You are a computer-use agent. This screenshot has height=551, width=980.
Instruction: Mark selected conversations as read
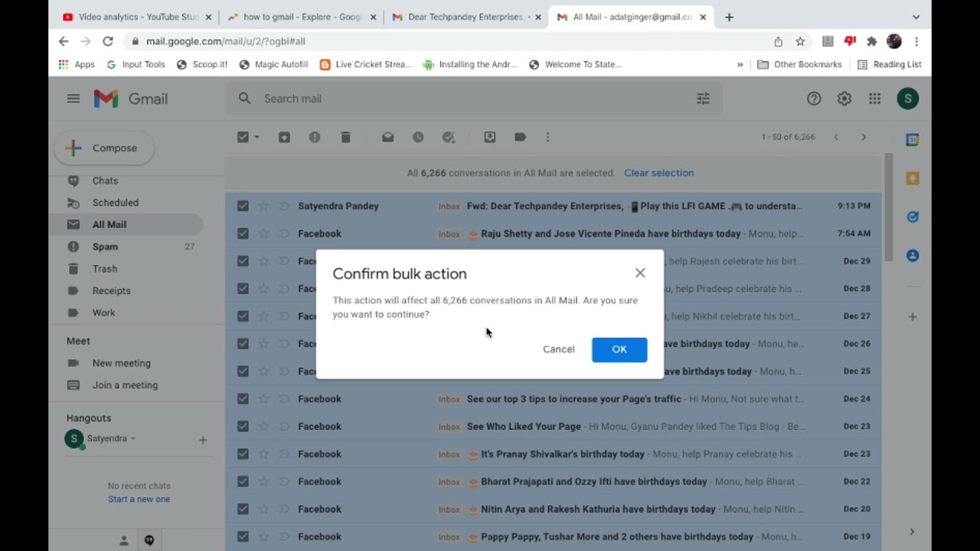[387, 137]
